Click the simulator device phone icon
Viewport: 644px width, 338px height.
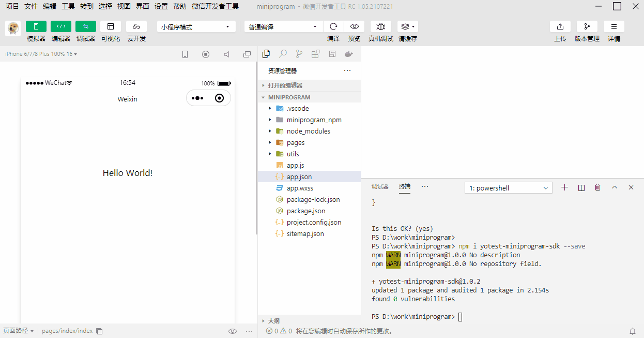pyautogui.click(x=185, y=54)
